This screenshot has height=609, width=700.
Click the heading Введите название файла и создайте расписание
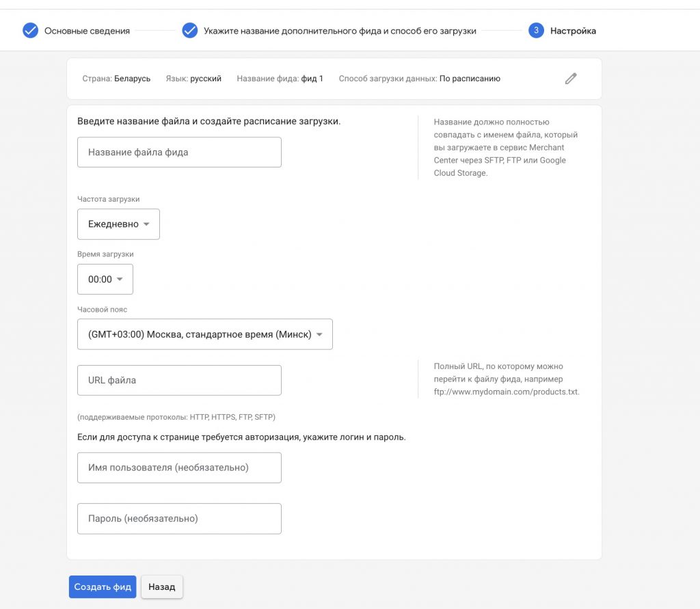209,122
